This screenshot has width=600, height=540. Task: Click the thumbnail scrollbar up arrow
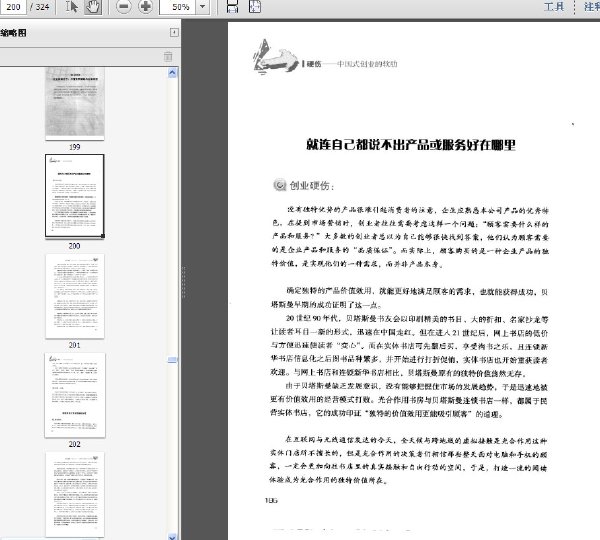[173, 73]
